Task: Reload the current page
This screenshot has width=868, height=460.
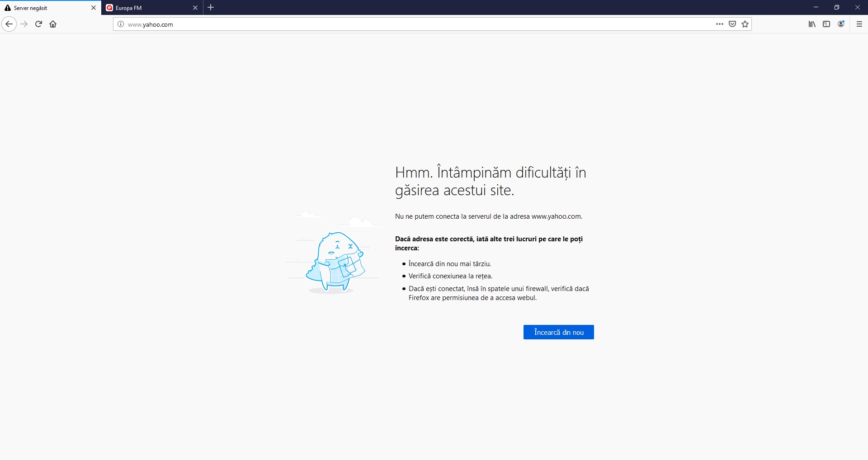Action: tap(39, 24)
